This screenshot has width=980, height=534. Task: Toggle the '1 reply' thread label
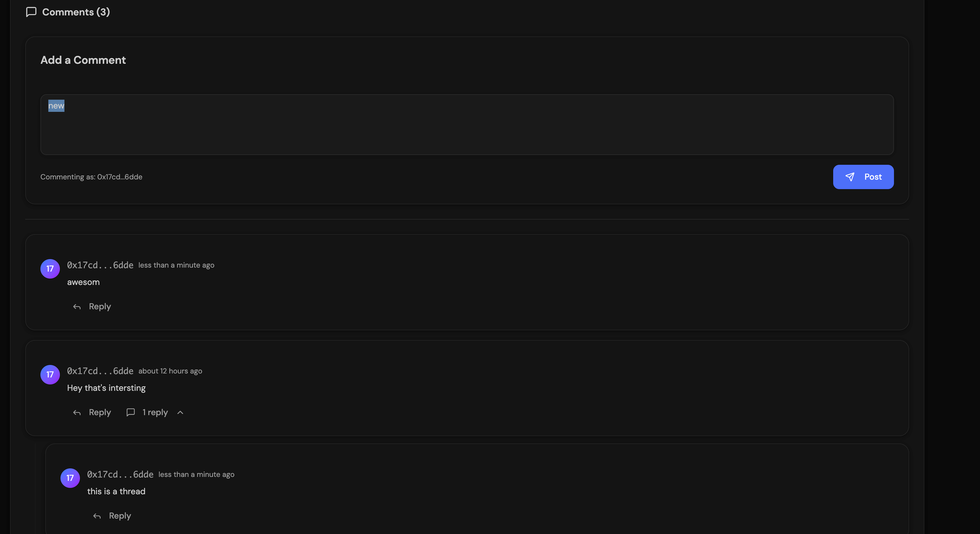click(155, 412)
